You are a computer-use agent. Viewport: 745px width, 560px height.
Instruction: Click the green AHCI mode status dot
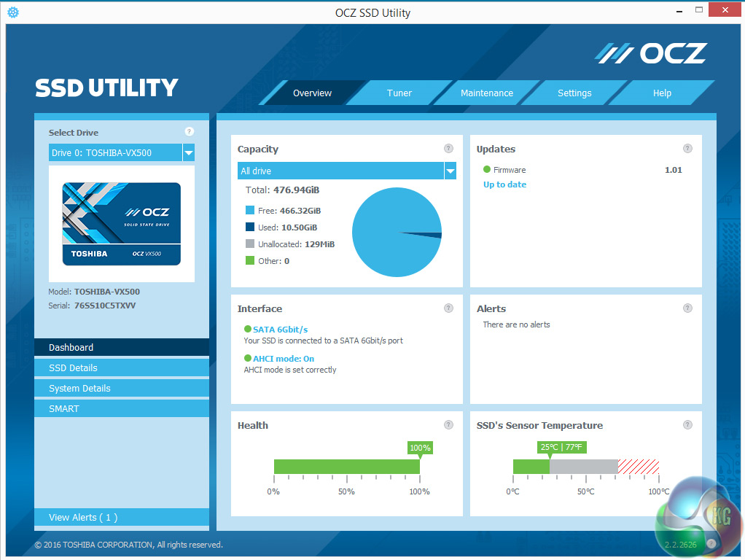(248, 358)
